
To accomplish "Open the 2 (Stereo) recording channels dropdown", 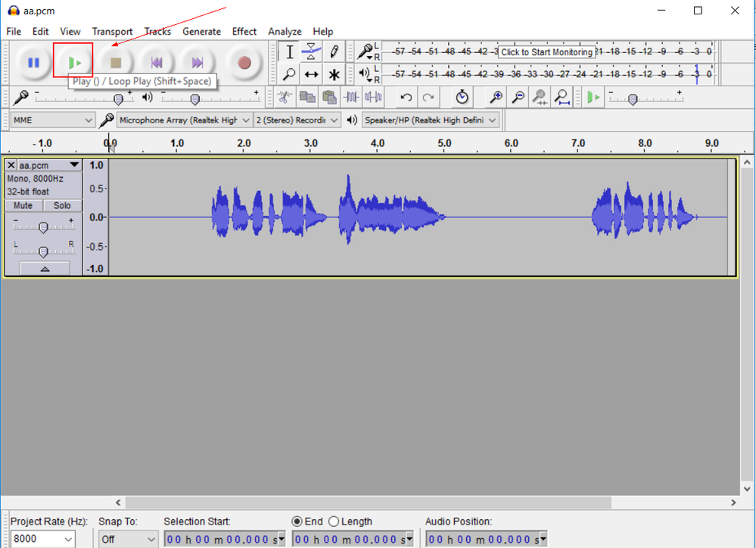I will [x=297, y=120].
